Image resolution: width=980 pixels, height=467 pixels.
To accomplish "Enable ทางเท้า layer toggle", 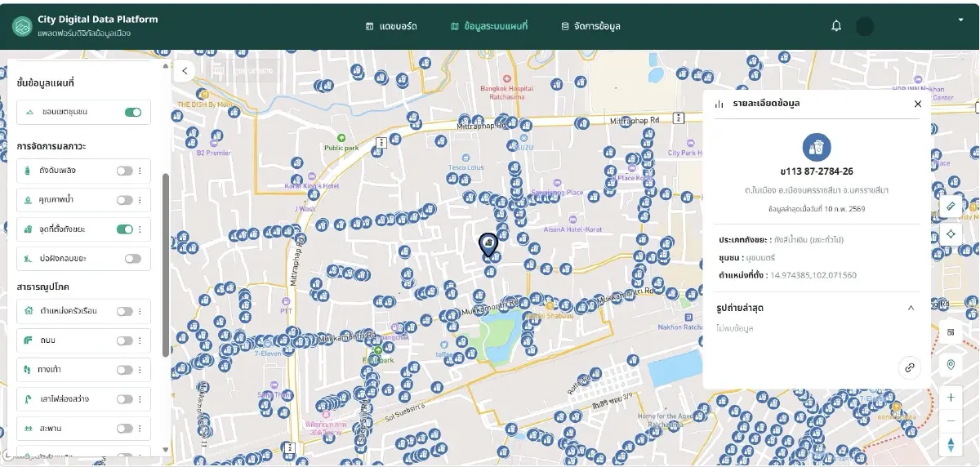I will (124, 370).
